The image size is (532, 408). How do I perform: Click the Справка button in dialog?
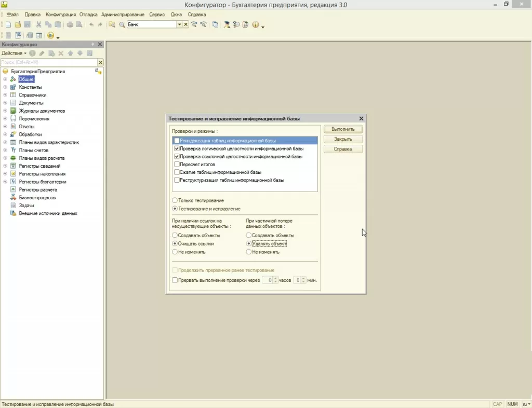(343, 149)
